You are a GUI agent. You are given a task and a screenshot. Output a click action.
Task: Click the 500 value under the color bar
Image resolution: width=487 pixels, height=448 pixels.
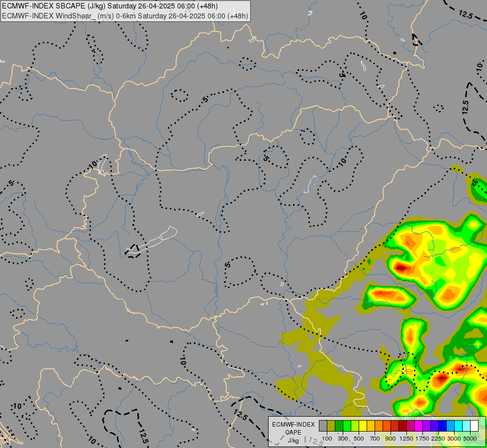click(x=359, y=439)
